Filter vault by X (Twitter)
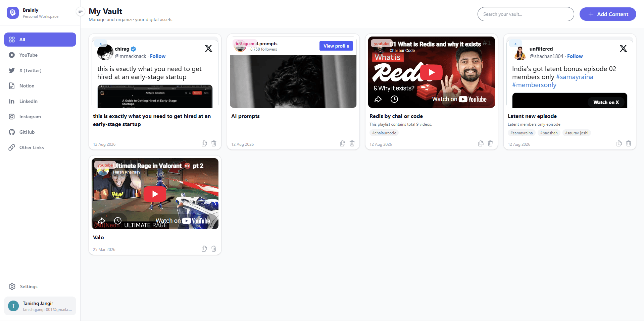 tap(40, 70)
